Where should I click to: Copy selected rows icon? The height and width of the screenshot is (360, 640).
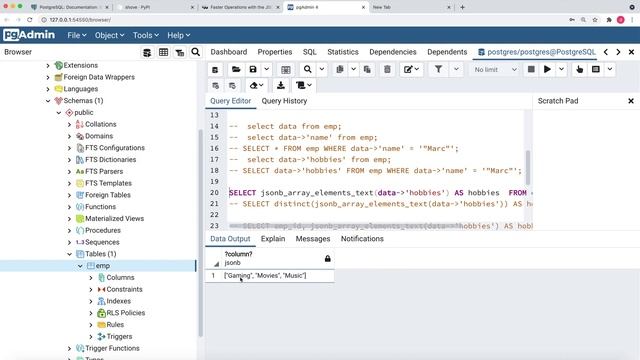(340, 70)
